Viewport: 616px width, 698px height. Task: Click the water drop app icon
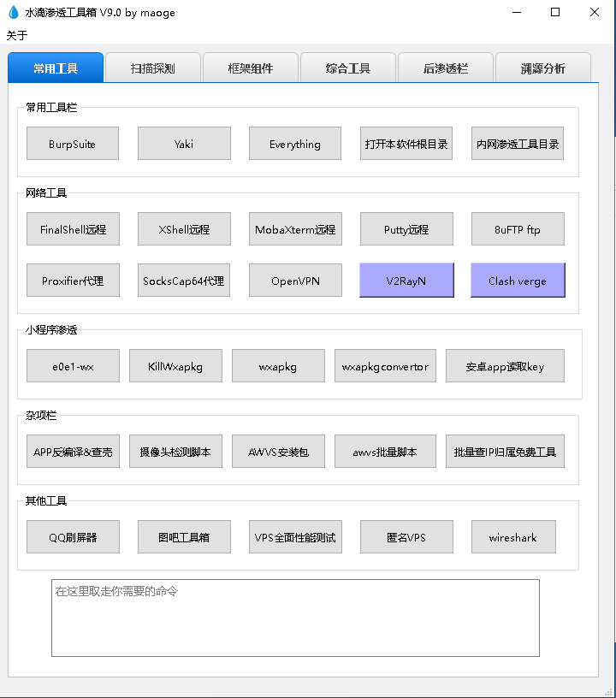[x=13, y=12]
